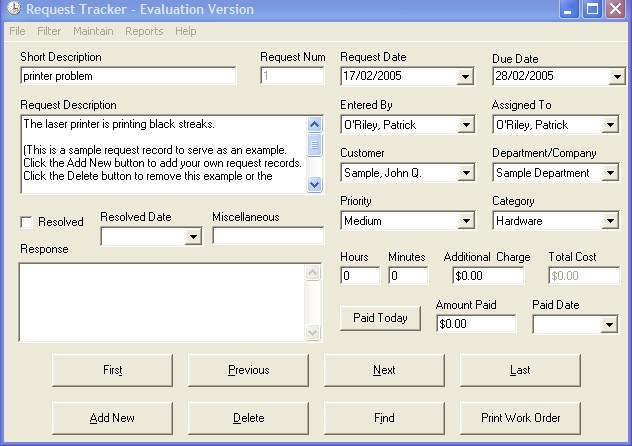Click the Find button
The height and width of the screenshot is (446, 632).
tap(384, 418)
